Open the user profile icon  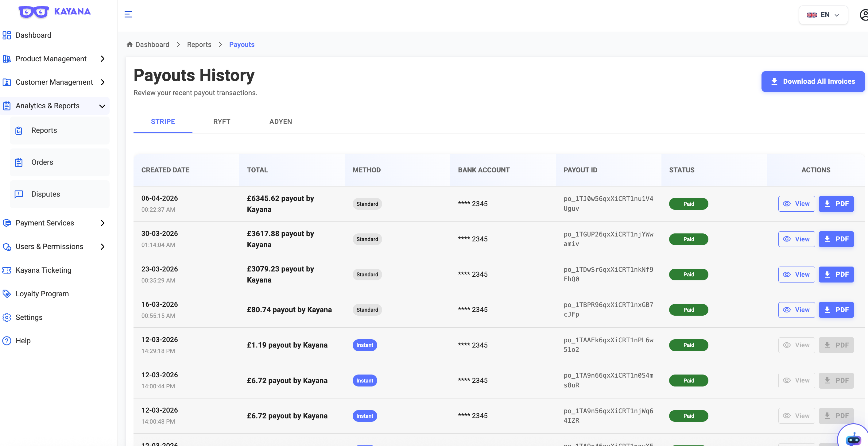(x=864, y=15)
